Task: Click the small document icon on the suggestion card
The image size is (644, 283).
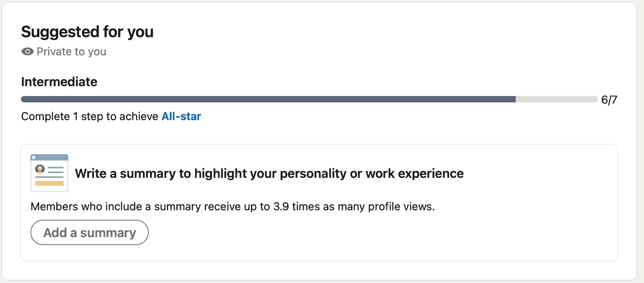Action: (49, 173)
